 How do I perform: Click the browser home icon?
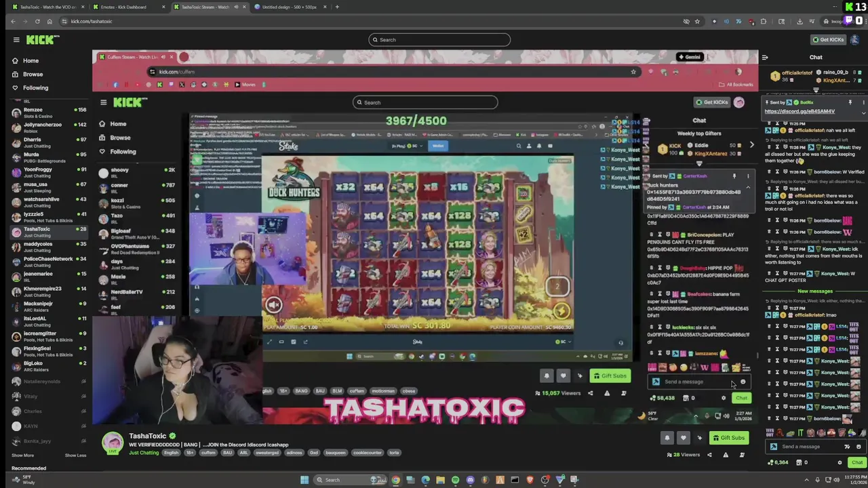(x=50, y=22)
